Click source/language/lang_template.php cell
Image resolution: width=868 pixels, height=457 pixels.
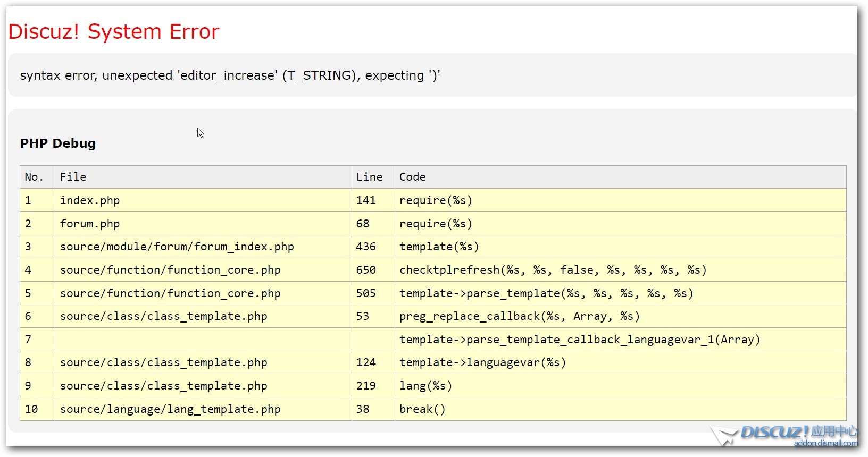pos(203,409)
